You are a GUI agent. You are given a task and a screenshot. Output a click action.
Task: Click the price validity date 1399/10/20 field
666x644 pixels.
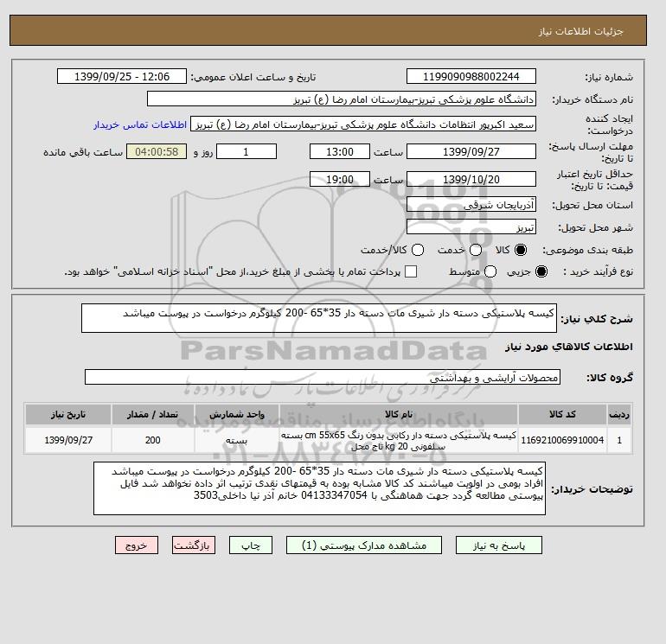[471, 179]
